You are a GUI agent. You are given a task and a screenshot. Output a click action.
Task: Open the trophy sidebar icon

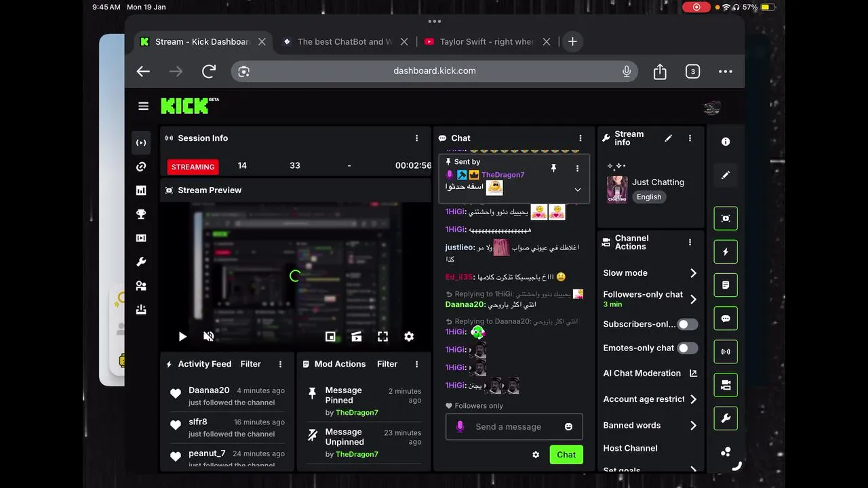tap(141, 214)
